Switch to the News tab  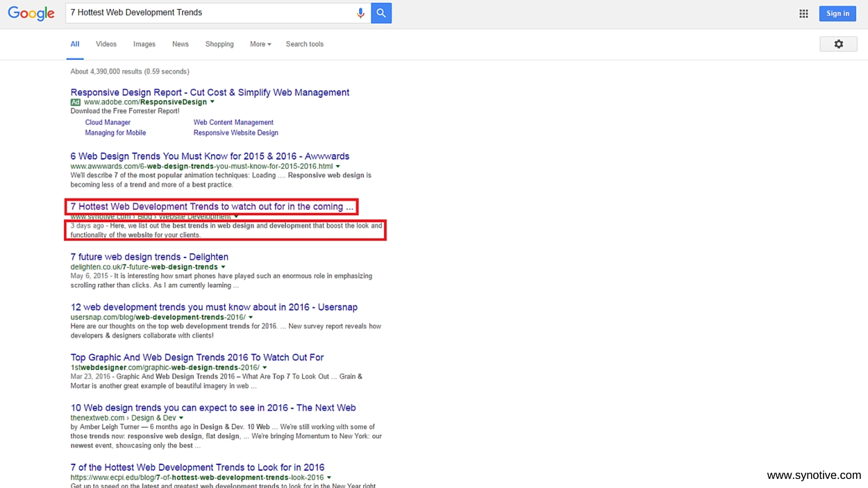coord(181,44)
